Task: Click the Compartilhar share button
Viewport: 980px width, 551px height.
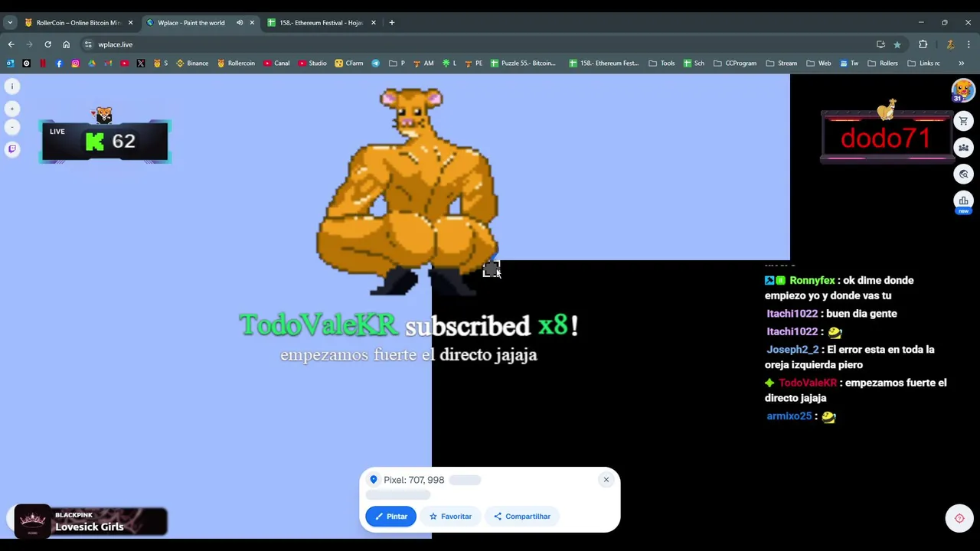Action: coord(522,517)
